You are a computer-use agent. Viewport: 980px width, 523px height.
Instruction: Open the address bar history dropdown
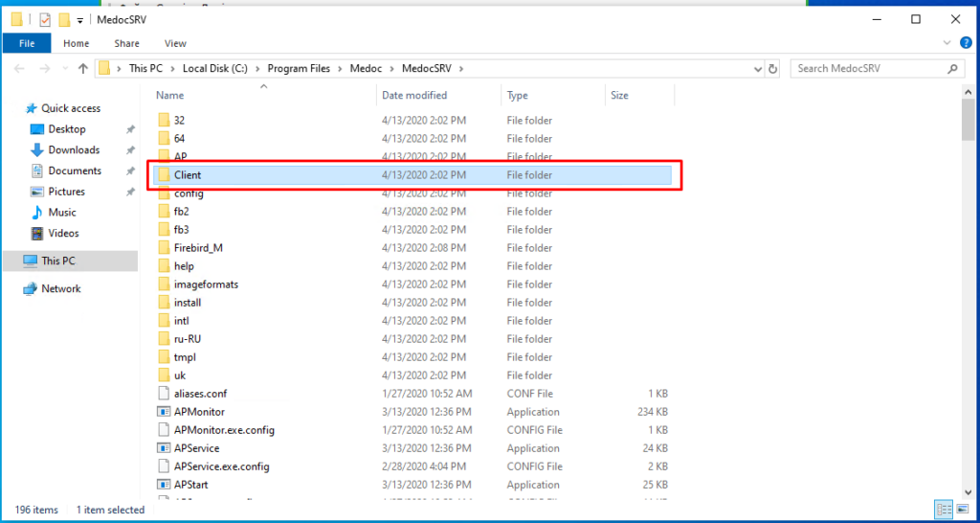pos(754,69)
